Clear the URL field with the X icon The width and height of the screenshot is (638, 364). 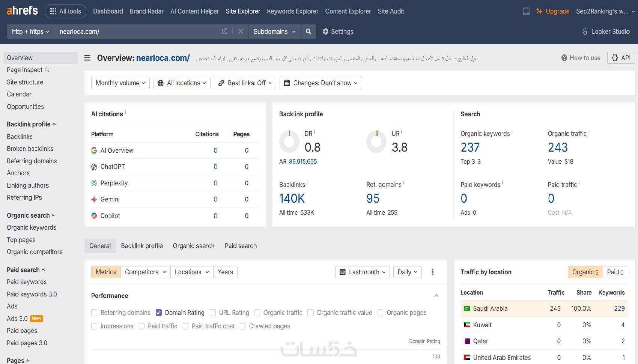point(241,32)
